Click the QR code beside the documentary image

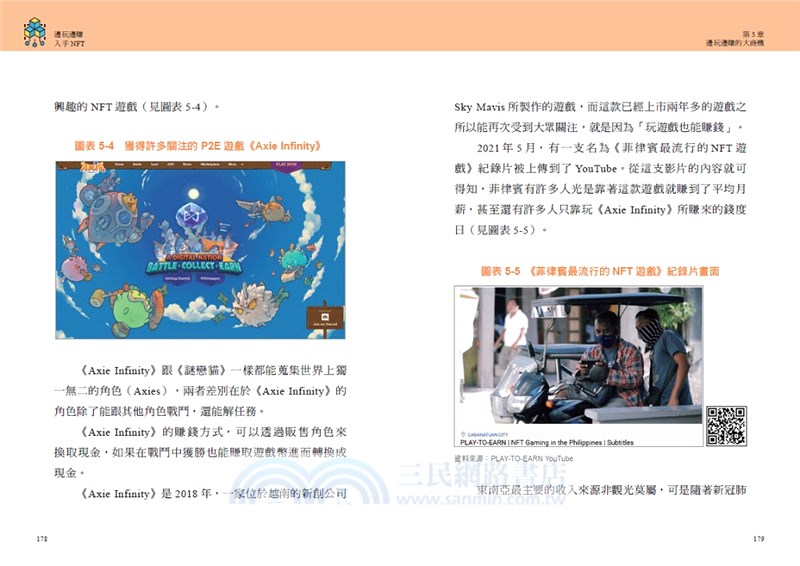[727, 426]
